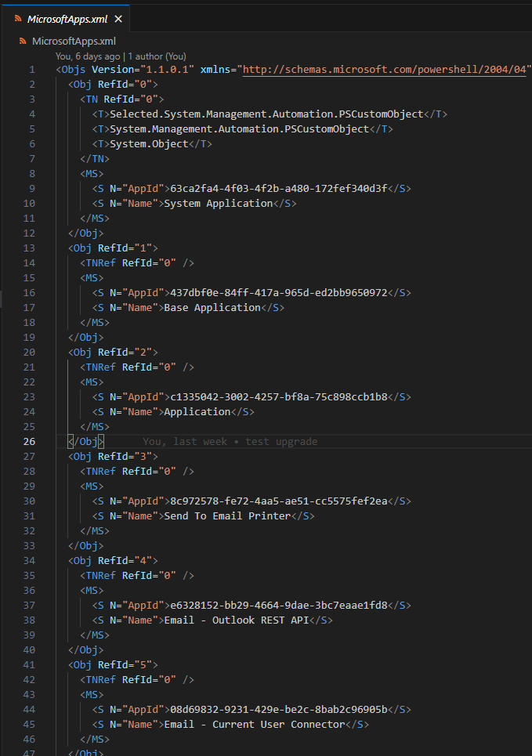Click line number 1 in the gutter
The height and width of the screenshot is (756, 532).
click(32, 70)
